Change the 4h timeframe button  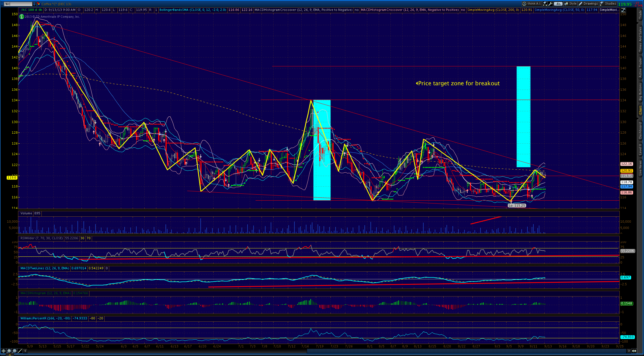tap(558, 4)
